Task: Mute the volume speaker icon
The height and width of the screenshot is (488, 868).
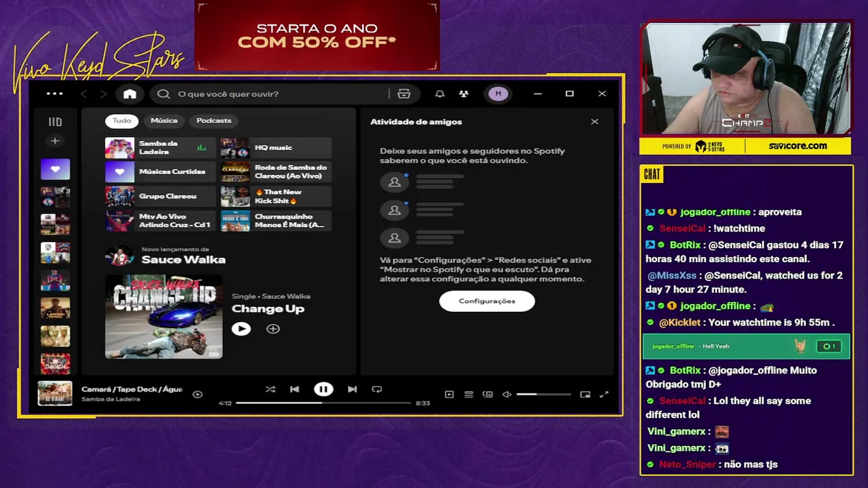Action: click(507, 394)
